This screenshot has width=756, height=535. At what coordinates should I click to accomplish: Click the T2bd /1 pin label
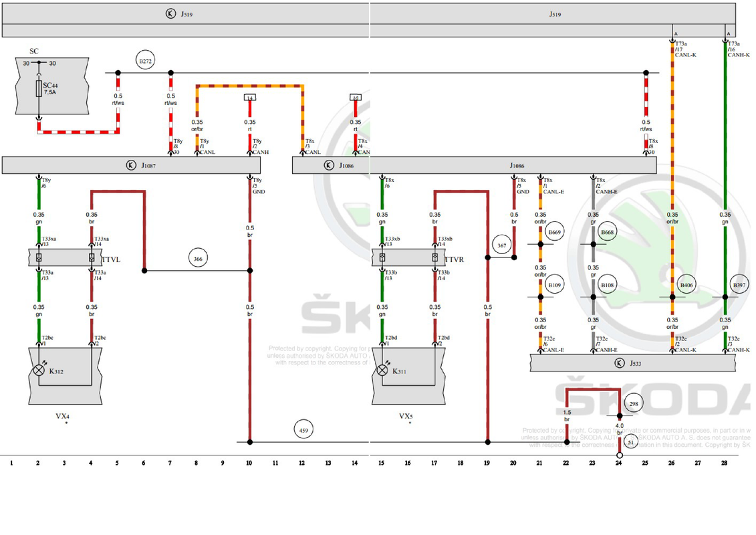tap(390, 340)
